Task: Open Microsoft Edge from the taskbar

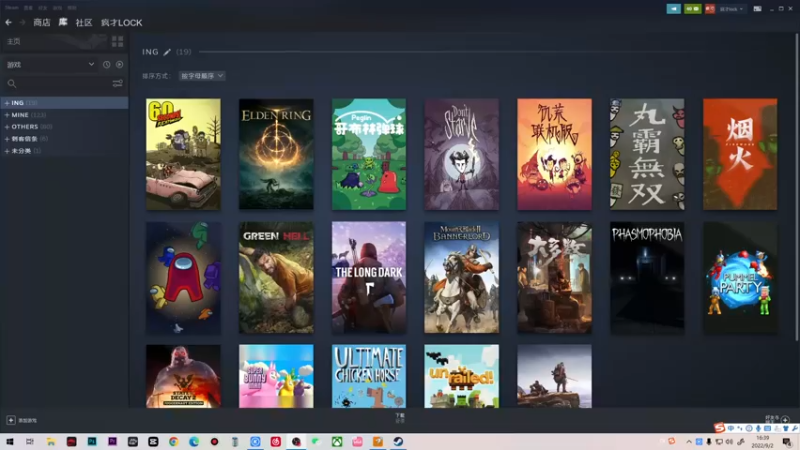Action: pyautogui.click(x=194, y=442)
